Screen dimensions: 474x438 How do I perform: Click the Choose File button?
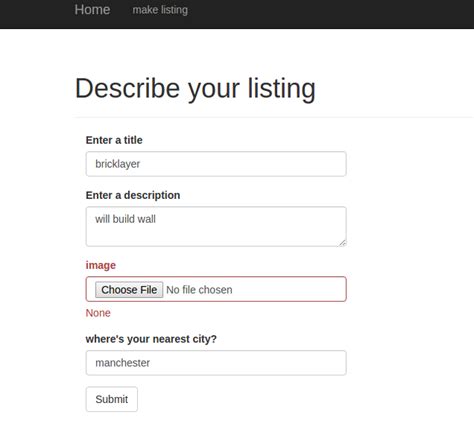point(129,290)
